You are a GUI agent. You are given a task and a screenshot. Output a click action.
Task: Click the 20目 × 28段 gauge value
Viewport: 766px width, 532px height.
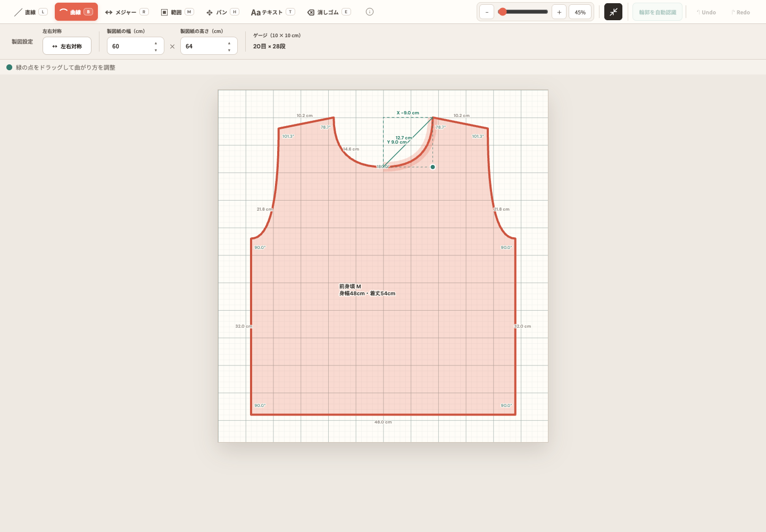(269, 46)
